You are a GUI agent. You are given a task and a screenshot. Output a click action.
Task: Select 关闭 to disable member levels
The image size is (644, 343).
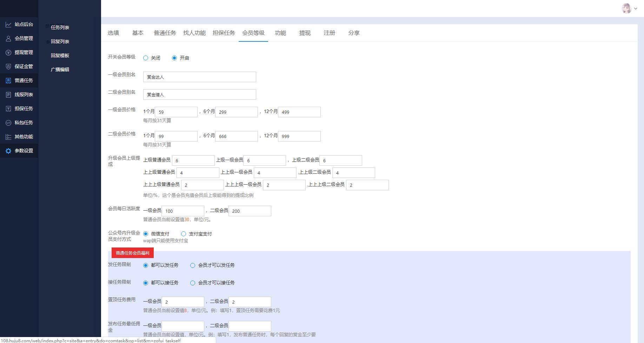point(146,58)
